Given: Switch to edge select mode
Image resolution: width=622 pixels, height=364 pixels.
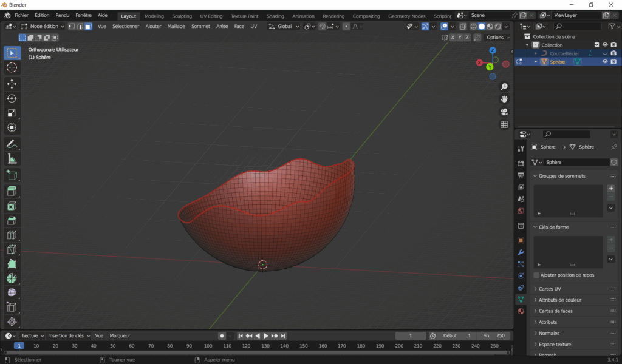Looking at the screenshot, I should point(80,27).
